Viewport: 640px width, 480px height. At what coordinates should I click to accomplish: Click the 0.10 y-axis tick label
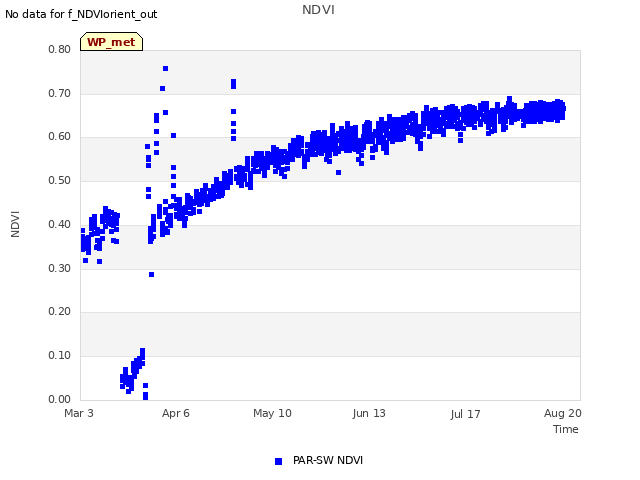(60, 356)
